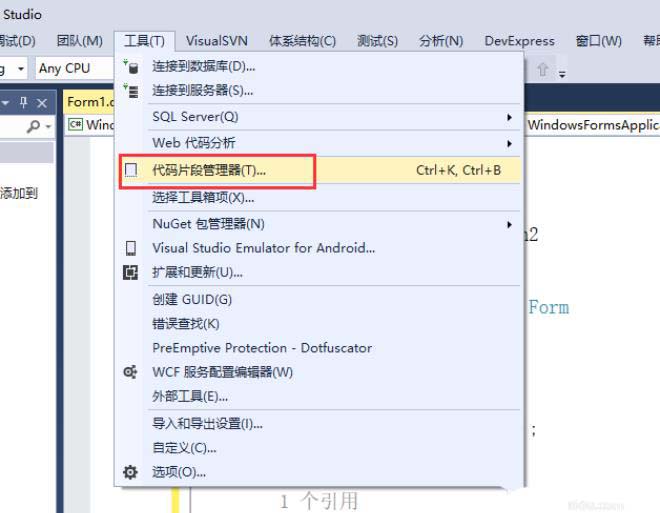660x513 pixels.
Task: Switch to the Form1 document tab
Action: pyautogui.click(x=89, y=102)
